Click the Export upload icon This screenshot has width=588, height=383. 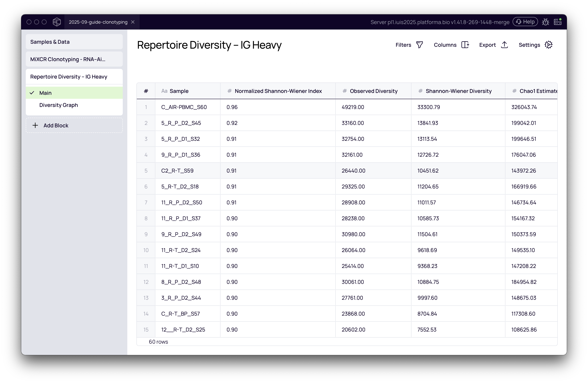coord(504,45)
